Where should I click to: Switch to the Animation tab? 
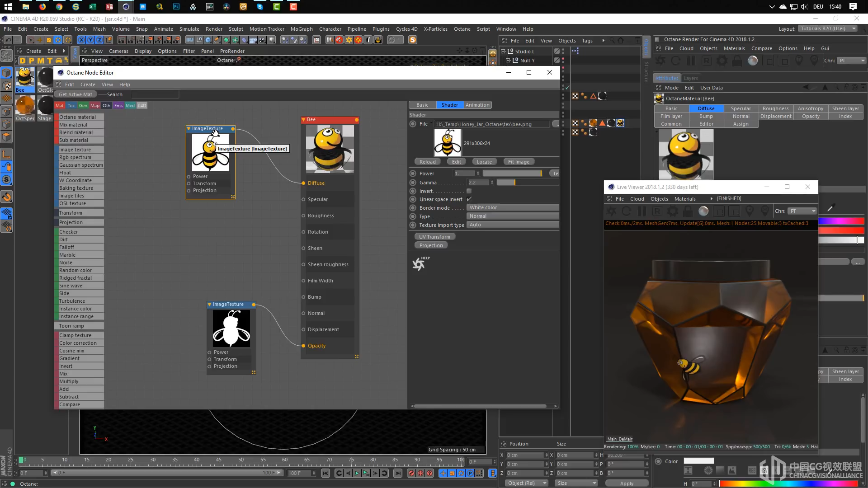click(477, 105)
